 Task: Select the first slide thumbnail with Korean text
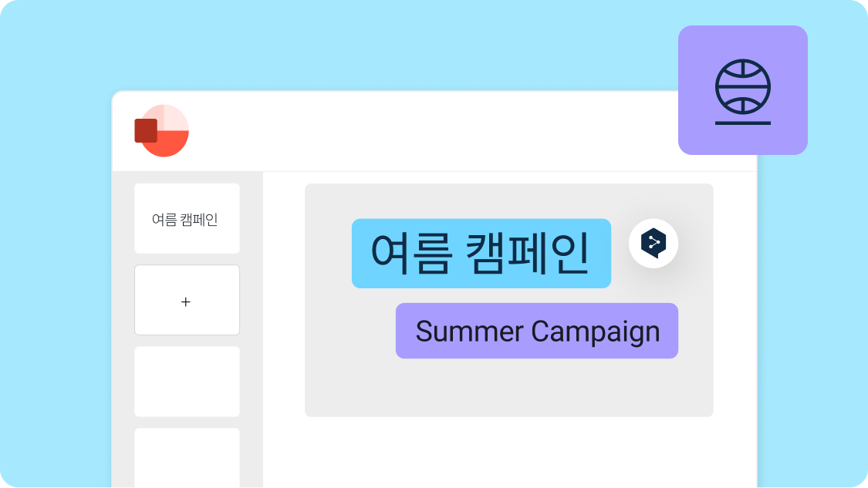coord(187,218)
